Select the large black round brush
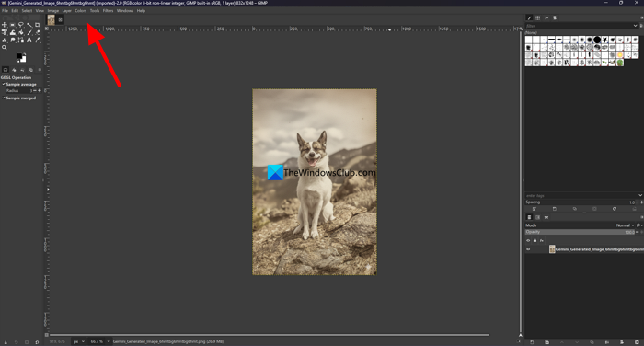 (597, 40)
